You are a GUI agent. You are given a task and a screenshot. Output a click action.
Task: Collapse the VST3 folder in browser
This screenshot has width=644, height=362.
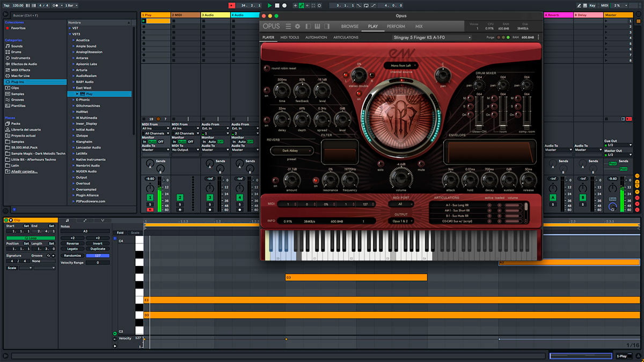click(70, 34)
